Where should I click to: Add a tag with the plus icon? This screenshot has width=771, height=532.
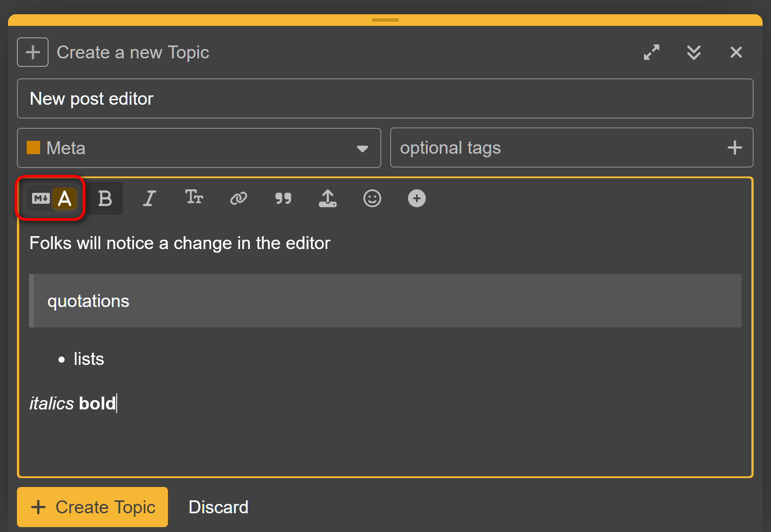(x=735, y=147)
